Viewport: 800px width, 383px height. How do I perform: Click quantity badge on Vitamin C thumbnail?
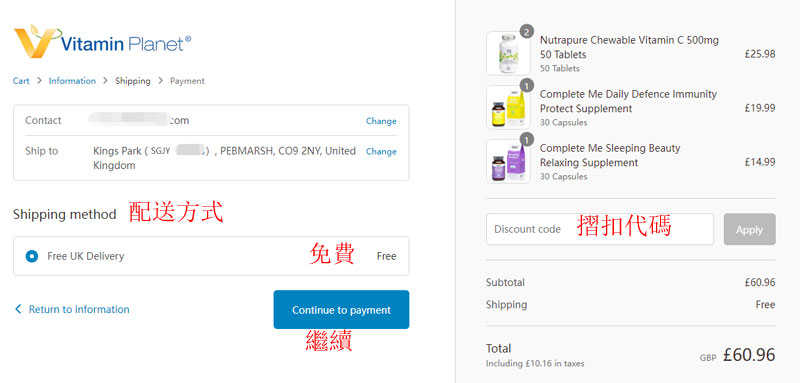(527, 32)
